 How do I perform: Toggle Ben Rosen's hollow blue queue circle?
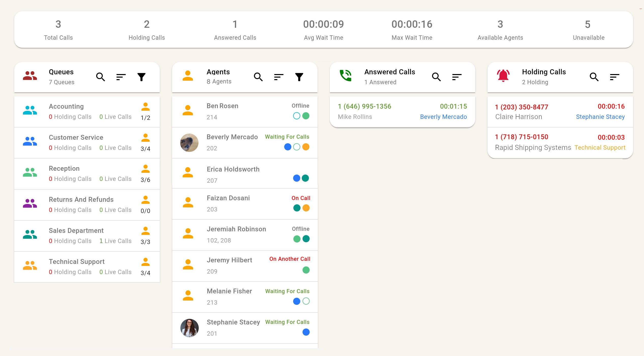297,116
